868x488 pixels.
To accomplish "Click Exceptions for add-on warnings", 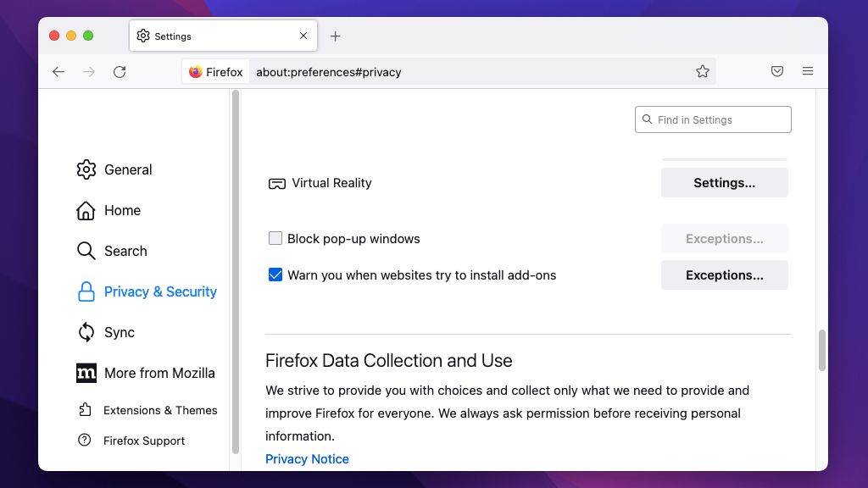I will [724, 274].
